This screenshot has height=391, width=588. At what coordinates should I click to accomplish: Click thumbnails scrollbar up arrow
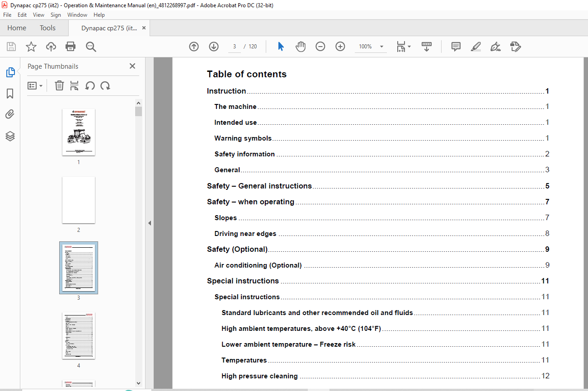pyautogui.click(x=138, y=103)
